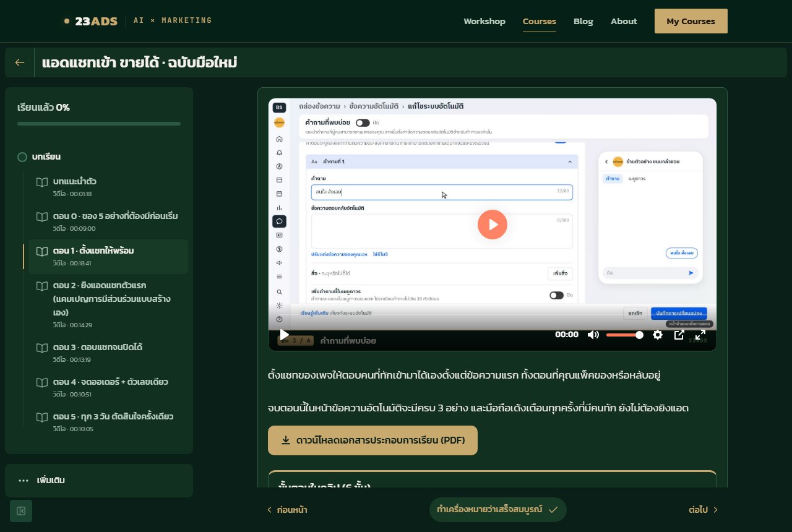Click the 00:00 video time display
792x532 pixels.
(x=567, y=335)
